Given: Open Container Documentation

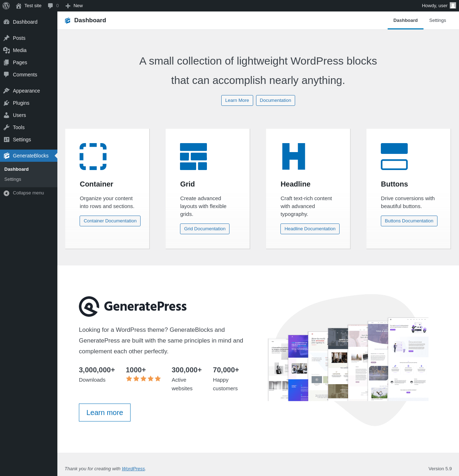Looking at the screenshot, I should pos(110,221).
